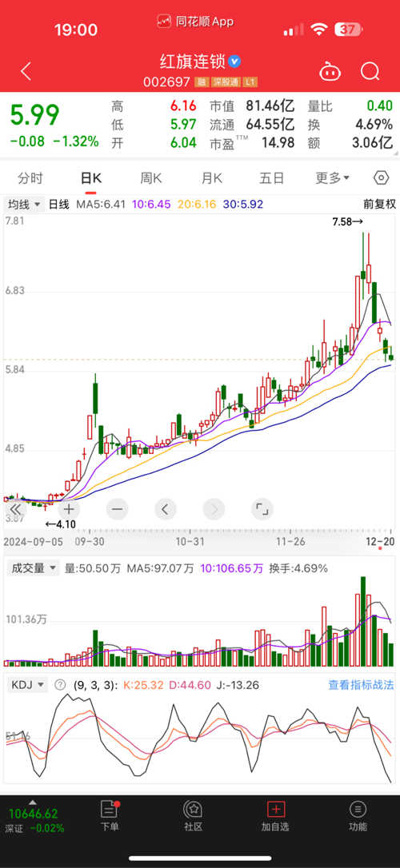Zoom out chart with minus button

tap(117, 509)
